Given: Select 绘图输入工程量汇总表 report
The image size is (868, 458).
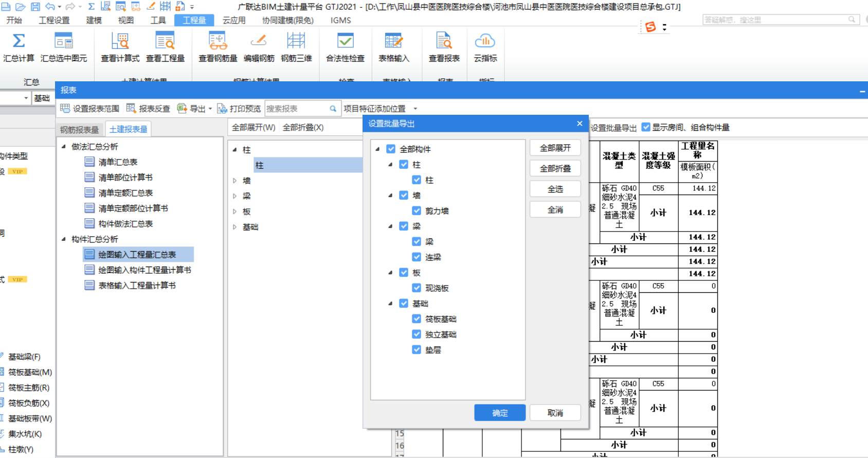Looking at the screenshot, I should [x=138, y=254].
